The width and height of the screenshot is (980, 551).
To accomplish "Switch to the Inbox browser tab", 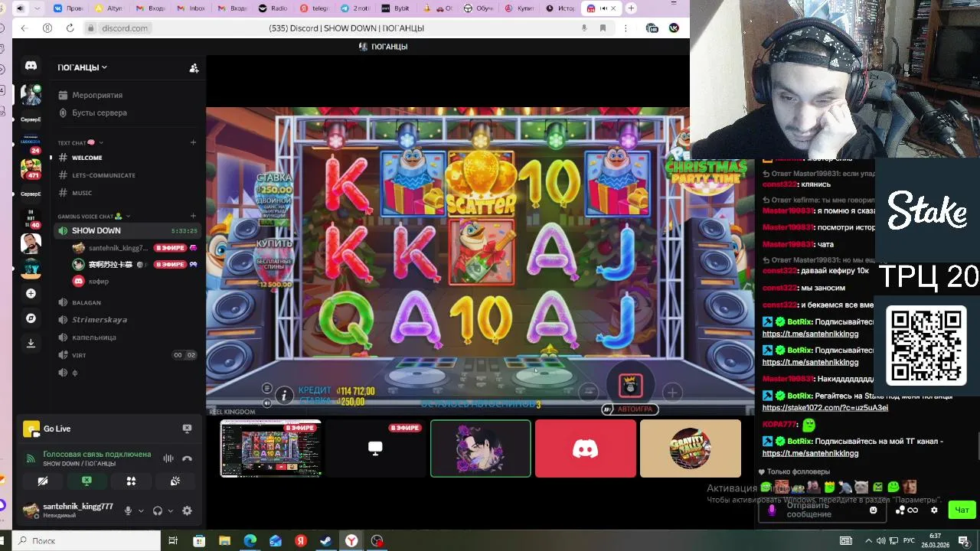I will (191, 8).
